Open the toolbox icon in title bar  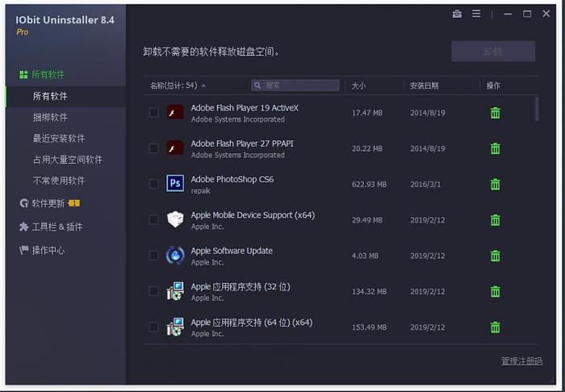point(458,14)
